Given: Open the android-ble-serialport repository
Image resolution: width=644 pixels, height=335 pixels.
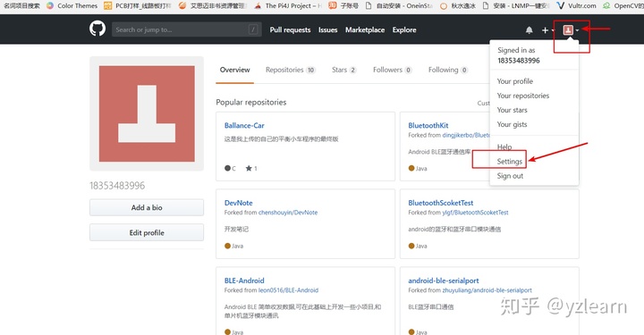Looking at the screenshot, I should pyautogui.click(x=444, y=281).
